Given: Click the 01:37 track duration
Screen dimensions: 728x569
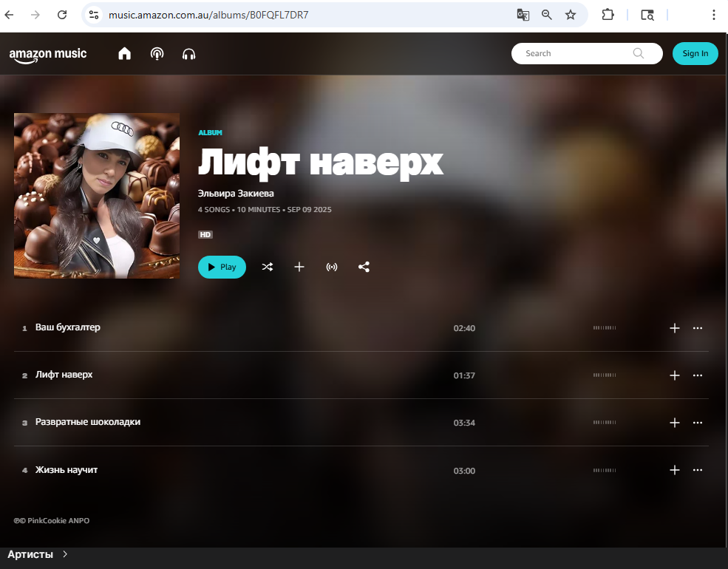Looking at the screenshot, I should (464, 375).
